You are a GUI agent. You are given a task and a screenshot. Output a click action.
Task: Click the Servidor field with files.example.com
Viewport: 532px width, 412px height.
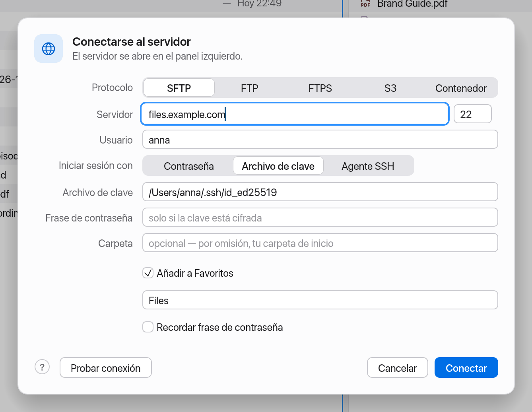(295, 114)
